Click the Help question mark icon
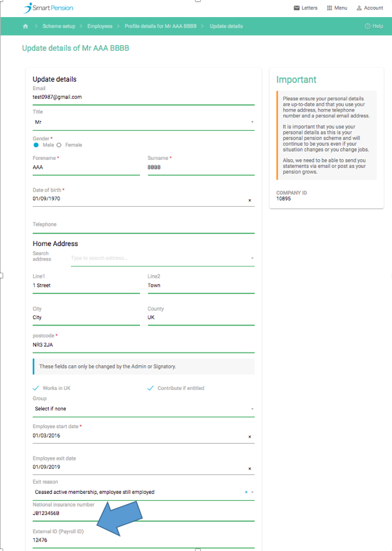 point(367,26)
